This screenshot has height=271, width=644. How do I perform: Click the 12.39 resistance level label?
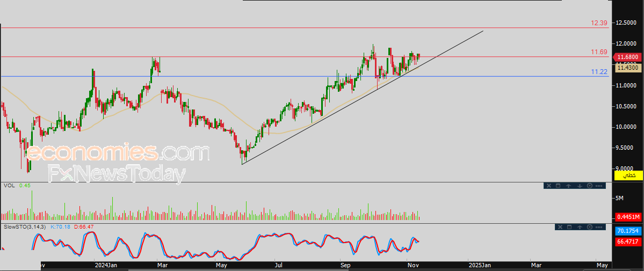599,23
